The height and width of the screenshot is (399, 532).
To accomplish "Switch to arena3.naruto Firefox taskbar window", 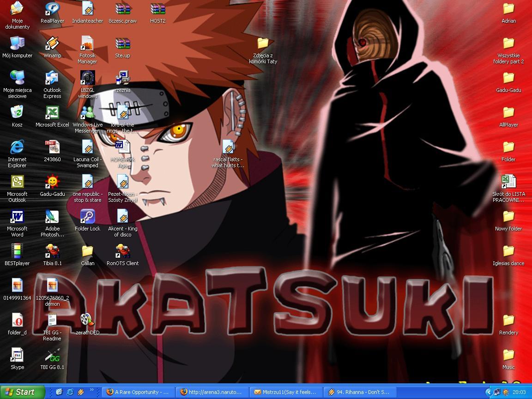I will [x=212, y=392].
